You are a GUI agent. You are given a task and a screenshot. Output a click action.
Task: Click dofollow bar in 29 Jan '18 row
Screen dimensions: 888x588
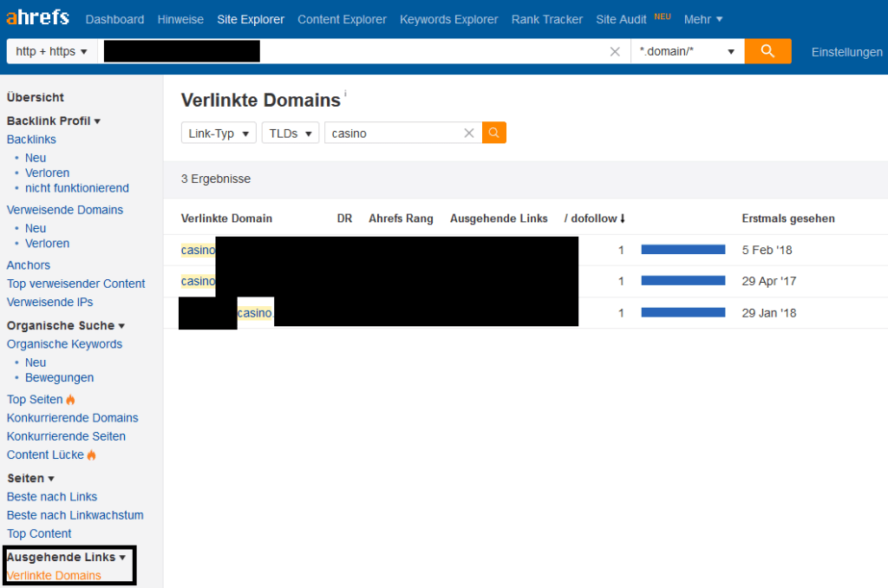[683, 313]
